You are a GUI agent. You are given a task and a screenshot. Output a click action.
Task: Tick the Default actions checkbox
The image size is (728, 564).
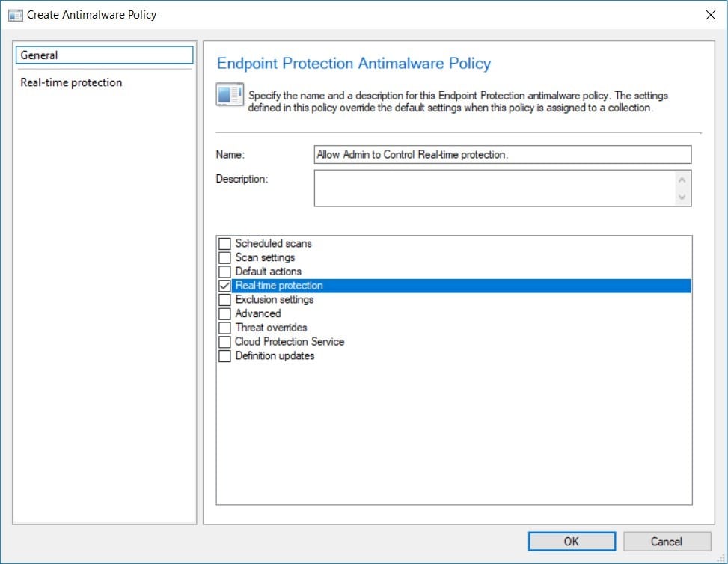[x=224, y=272]
